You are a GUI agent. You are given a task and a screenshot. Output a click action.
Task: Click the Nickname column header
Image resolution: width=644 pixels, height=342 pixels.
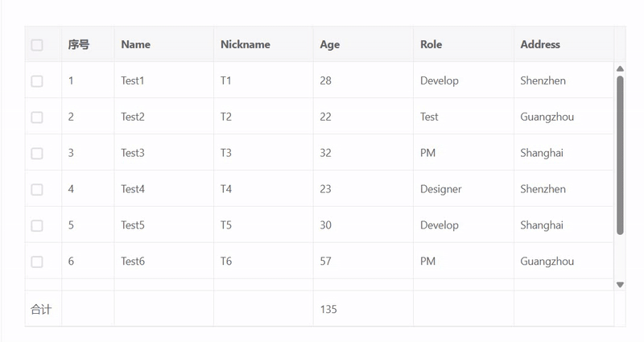(x=246, y=45)
